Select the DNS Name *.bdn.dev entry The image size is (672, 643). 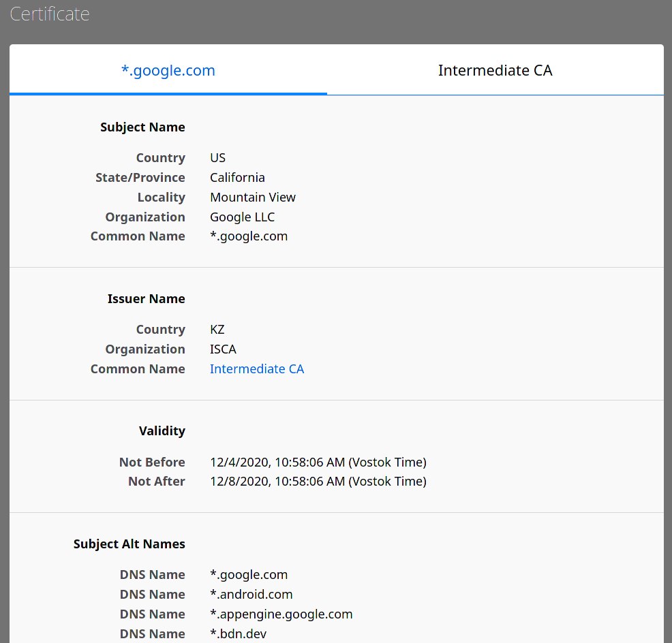point(238,633)
